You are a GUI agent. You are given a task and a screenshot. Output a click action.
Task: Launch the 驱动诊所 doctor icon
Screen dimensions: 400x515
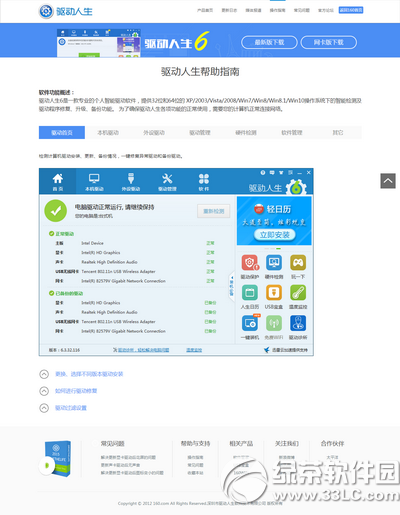coord(298,323)
